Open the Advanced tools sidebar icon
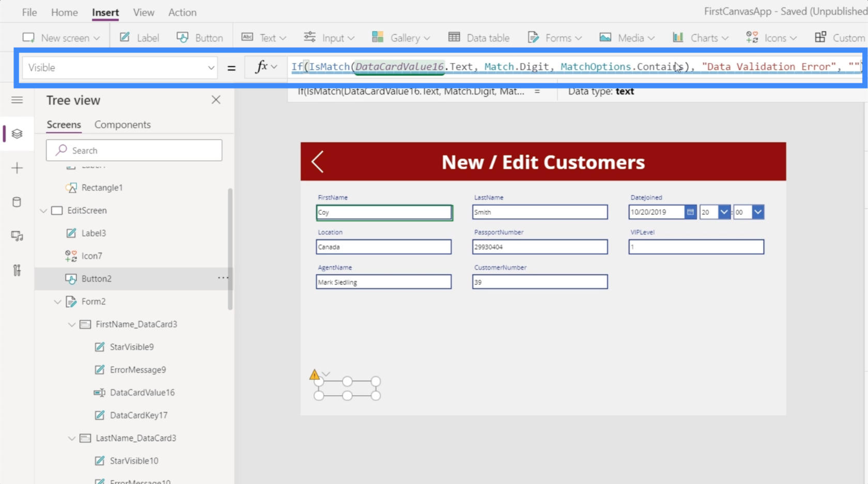 tap(17, 270)
